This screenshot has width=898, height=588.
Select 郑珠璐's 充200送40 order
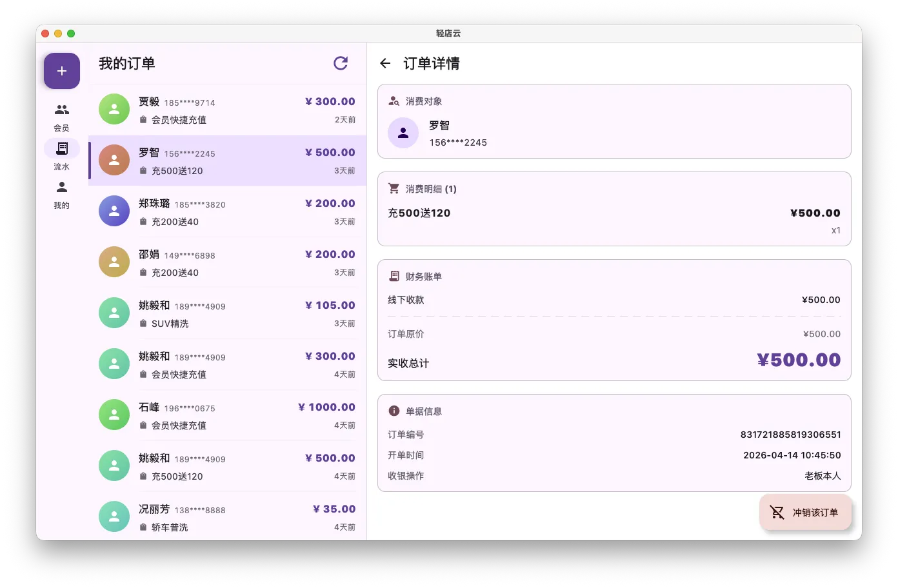(x=227, y=211)
